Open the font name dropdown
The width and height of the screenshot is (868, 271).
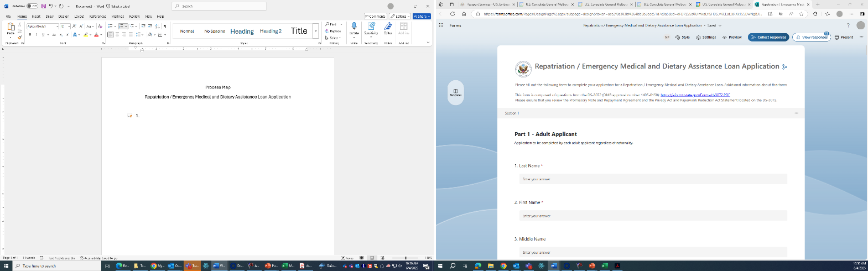click(57, 26)
